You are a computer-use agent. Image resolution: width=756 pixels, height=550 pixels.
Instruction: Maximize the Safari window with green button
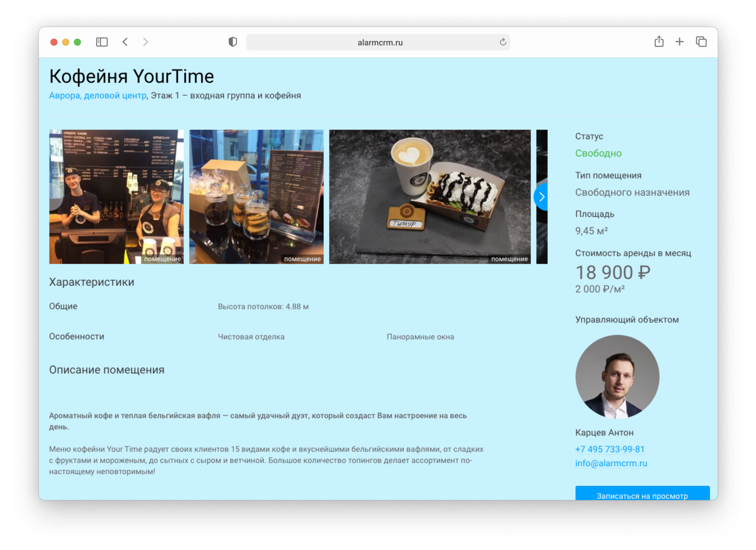point(77,42)
